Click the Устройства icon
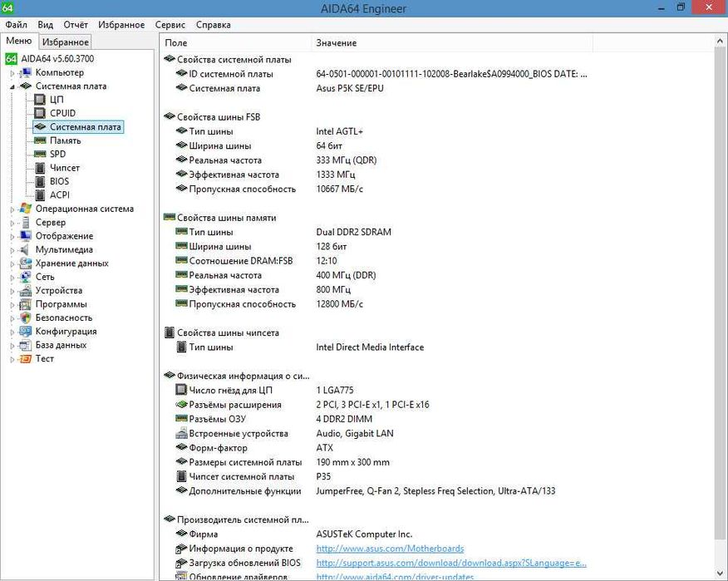Image resolution: width=728 pixels, height=581 pixels. (26, 290)
